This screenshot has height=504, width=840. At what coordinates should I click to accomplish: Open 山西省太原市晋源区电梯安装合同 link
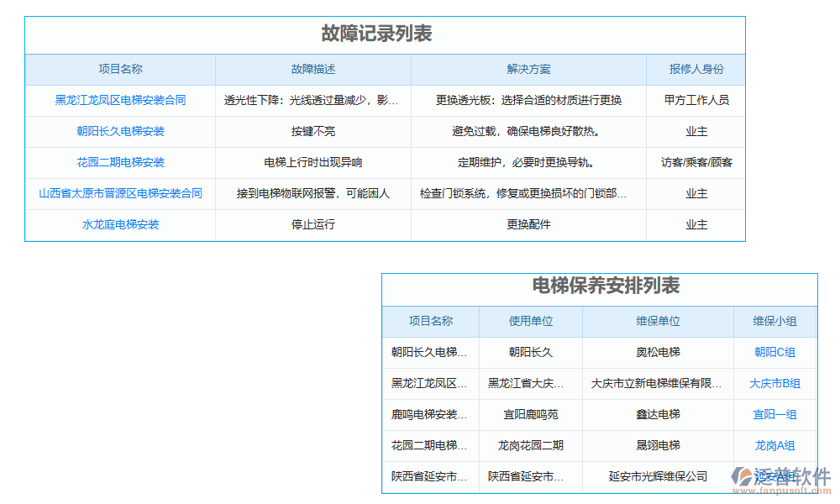(x=121, y=193)
